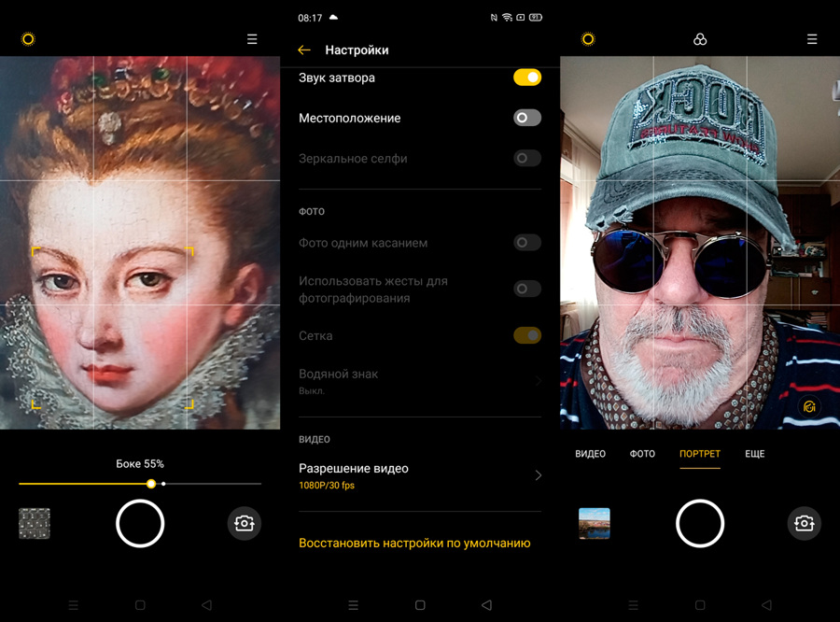This screenshot has width=840, height=622.
Task: Open the filters icon in right portrait screen
Action: click(x=700, y=39)
